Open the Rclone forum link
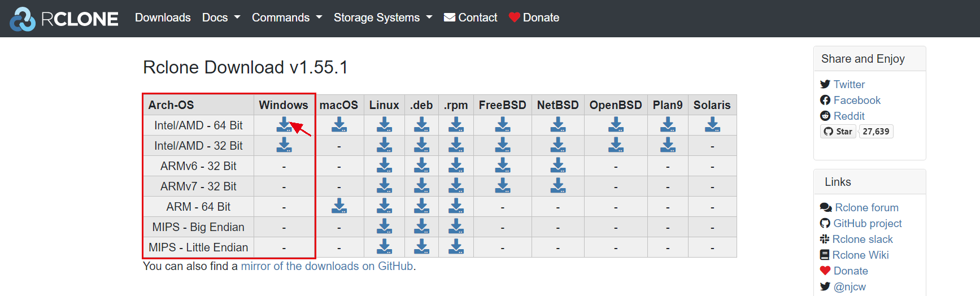This screenshot has height=296, width=980. point(866,207)
